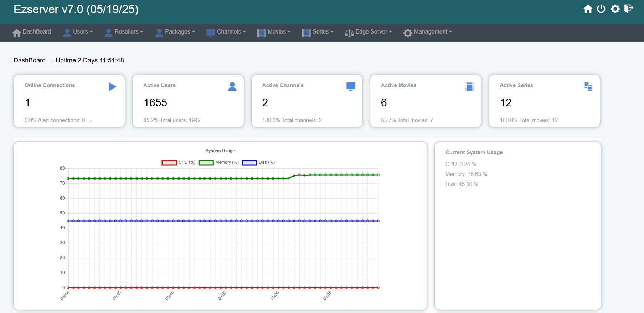The height and width of the screenshot is (313, 644).
Task: Click the play icon on Online Connections card
Action: coord(112,86)
